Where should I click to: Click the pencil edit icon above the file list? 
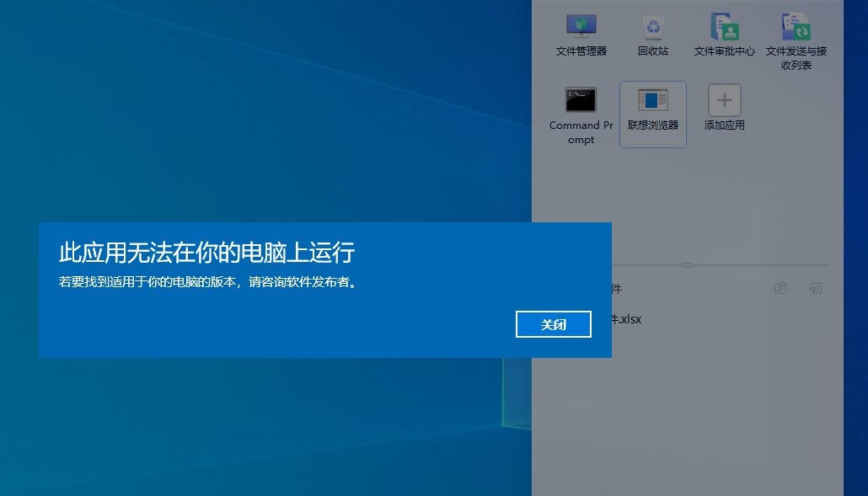click(780, 288)
